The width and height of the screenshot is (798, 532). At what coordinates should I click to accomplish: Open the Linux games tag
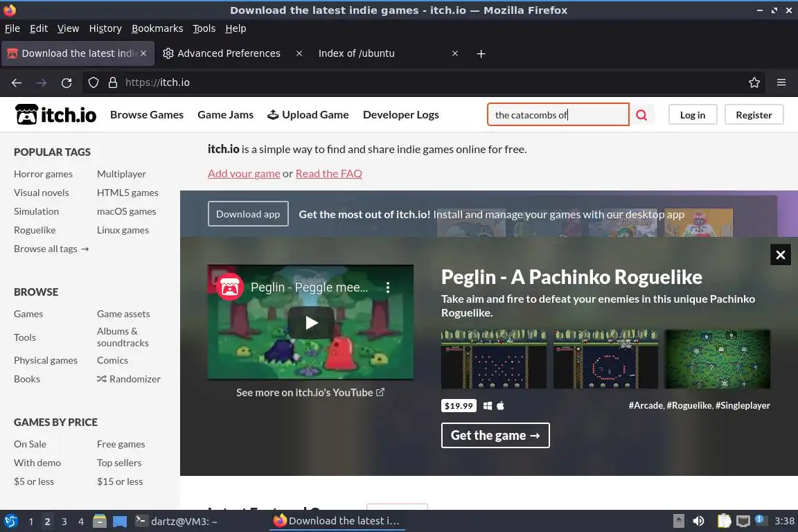[123, 230]
